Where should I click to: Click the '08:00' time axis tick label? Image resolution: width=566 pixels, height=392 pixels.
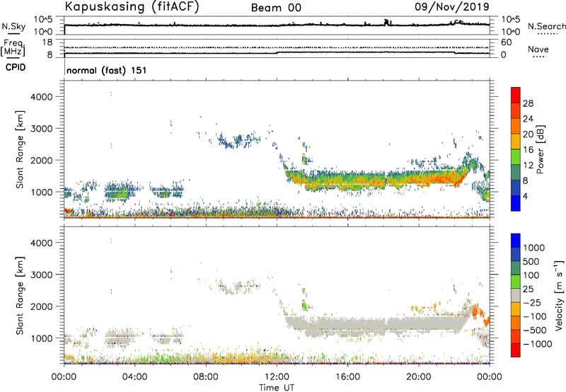pyautogui.click(x=206, y=377)
